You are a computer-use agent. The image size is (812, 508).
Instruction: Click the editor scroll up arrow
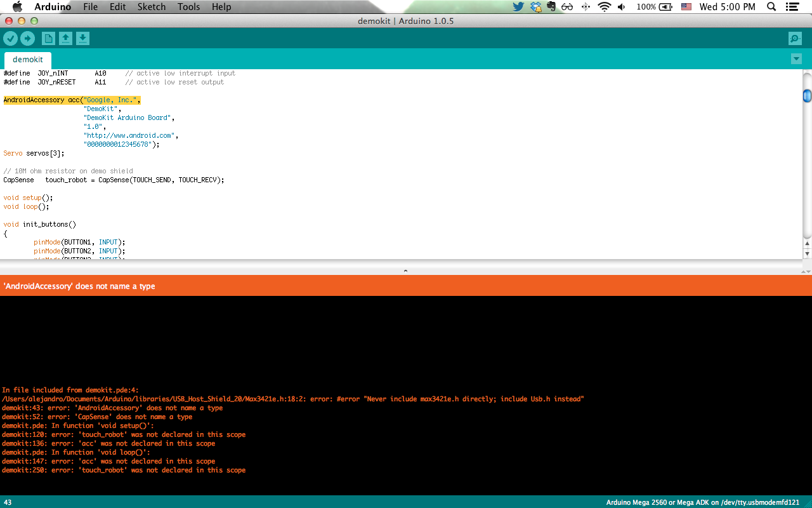tap(807, 244)
